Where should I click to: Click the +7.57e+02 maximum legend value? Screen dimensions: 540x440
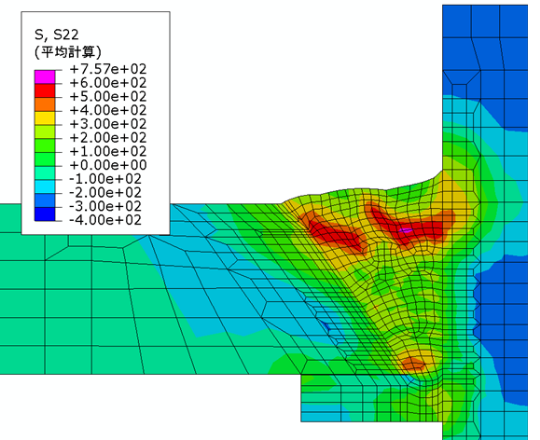108,69
